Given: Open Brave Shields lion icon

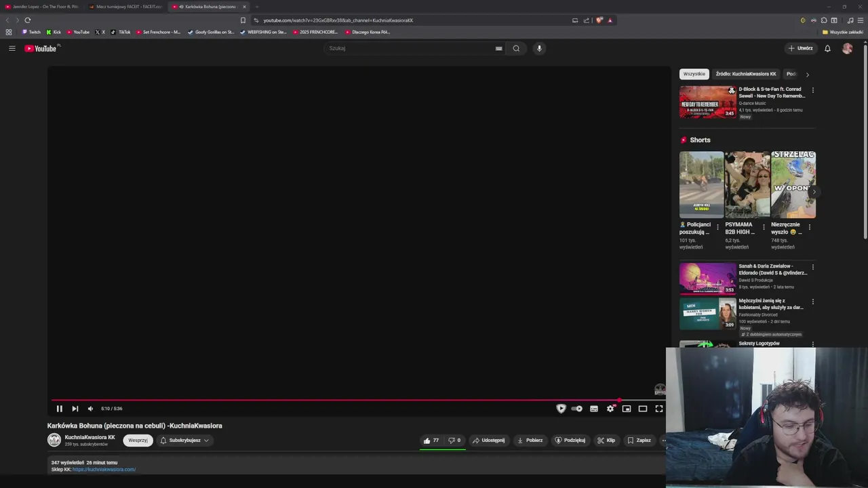Looking at the screenshot, I should pyautogui.click(x=599, y=20).
